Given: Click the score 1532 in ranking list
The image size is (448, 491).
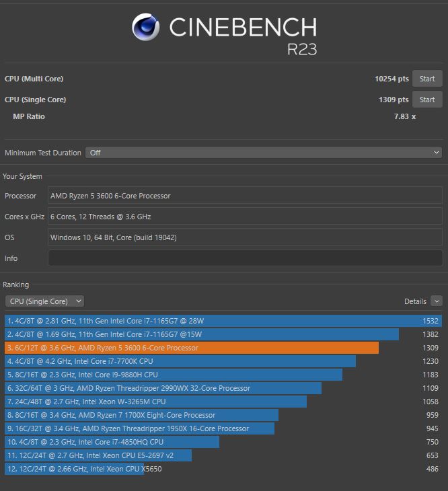Looking at the screenshot, I should [x=430, y=321].
